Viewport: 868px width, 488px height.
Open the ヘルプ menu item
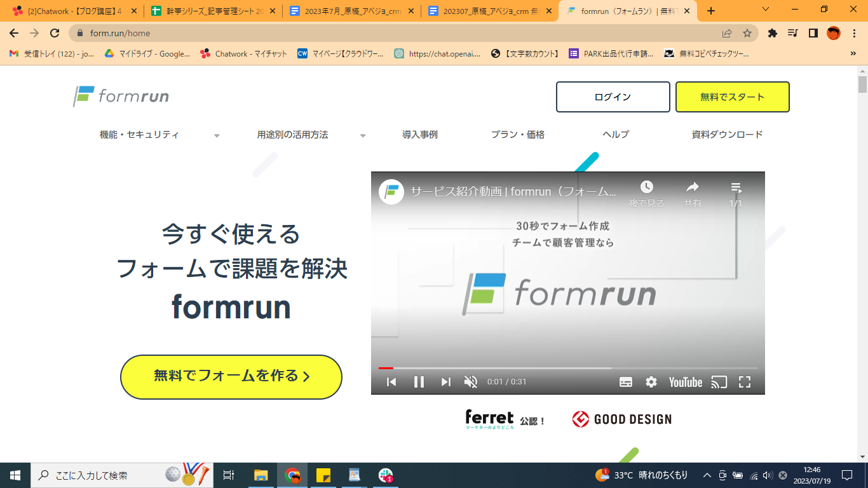click(616, 135)
